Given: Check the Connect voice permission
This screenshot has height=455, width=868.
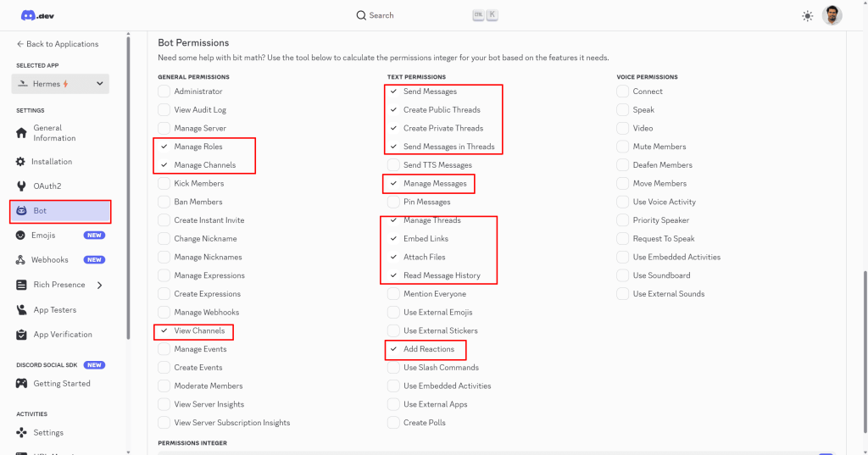Looking at the screenshot, I should click(622, 92).
